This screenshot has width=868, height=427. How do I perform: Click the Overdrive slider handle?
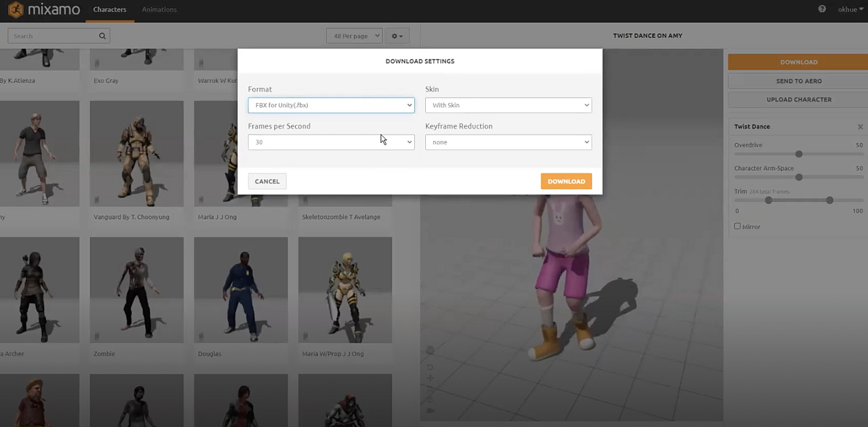tap(799, 154)
